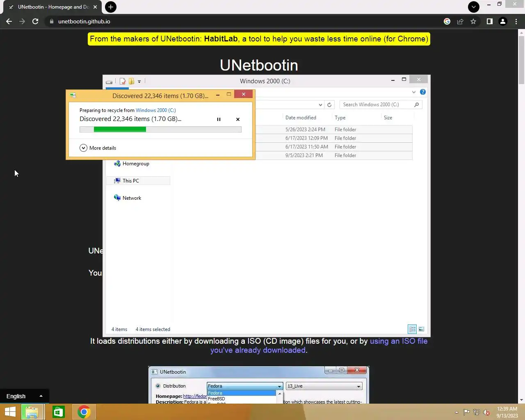Open the Chrome profile menu
Viewport: 525px width, 420px height.
503,21
